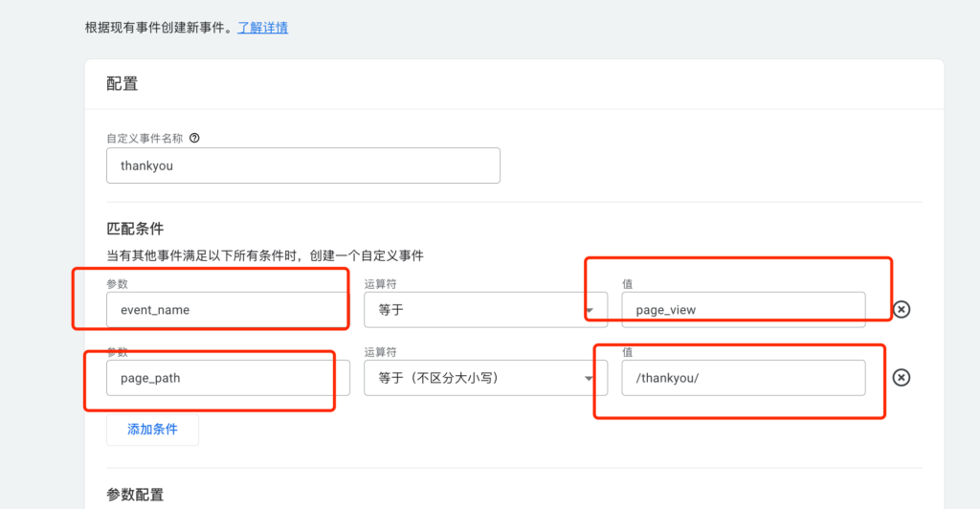980x509 pixels.
Task: Click the 自定义事件名称 field label
Action: point(145,139)
